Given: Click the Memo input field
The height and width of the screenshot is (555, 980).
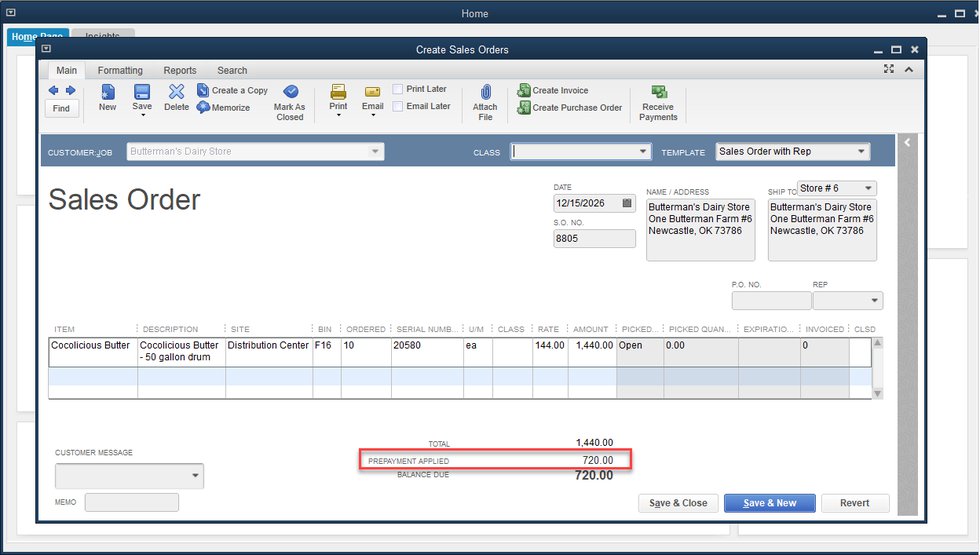Looking at the screenshot, I should [132, 503].
